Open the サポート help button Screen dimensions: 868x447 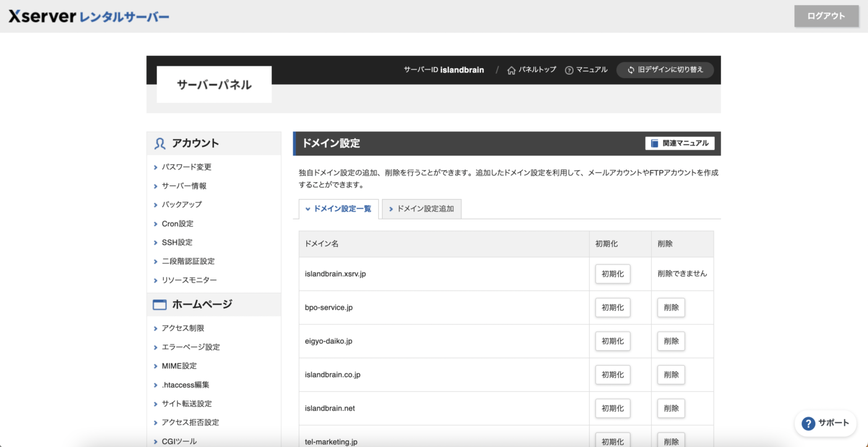[825, 423]
